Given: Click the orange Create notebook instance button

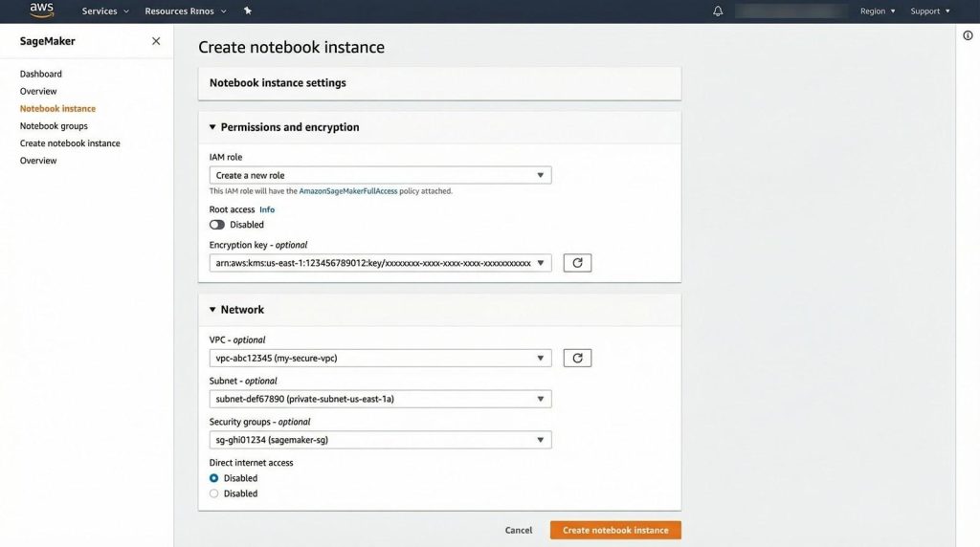Looking at the screenshot, I should (615, 530).
